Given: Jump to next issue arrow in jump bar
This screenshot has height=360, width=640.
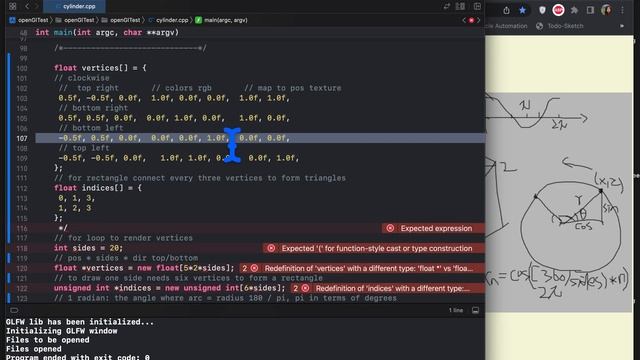Looking at the screenshot, I should pyautogui.click(x=478, y=20).
